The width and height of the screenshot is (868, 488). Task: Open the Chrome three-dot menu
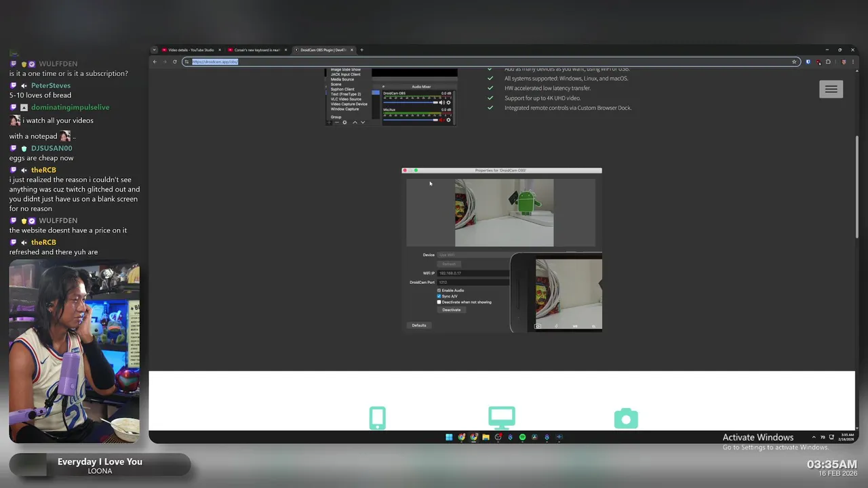tap(852, 62)
